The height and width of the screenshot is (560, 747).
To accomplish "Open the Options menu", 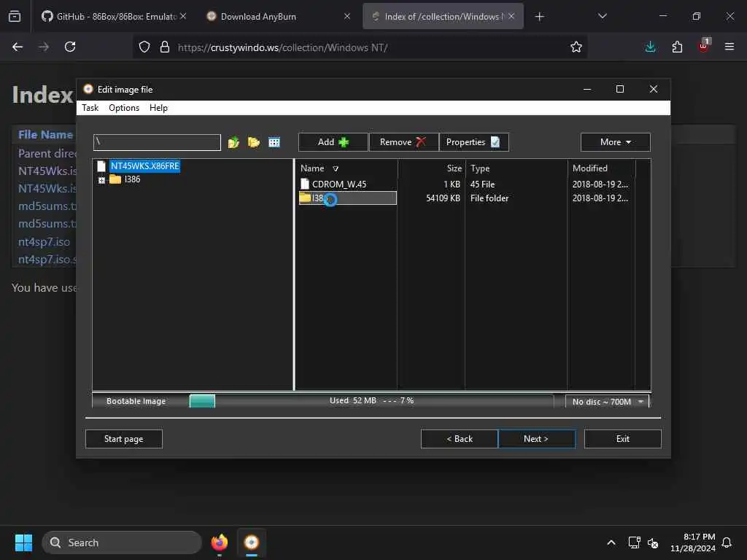I will pos(124,108).
